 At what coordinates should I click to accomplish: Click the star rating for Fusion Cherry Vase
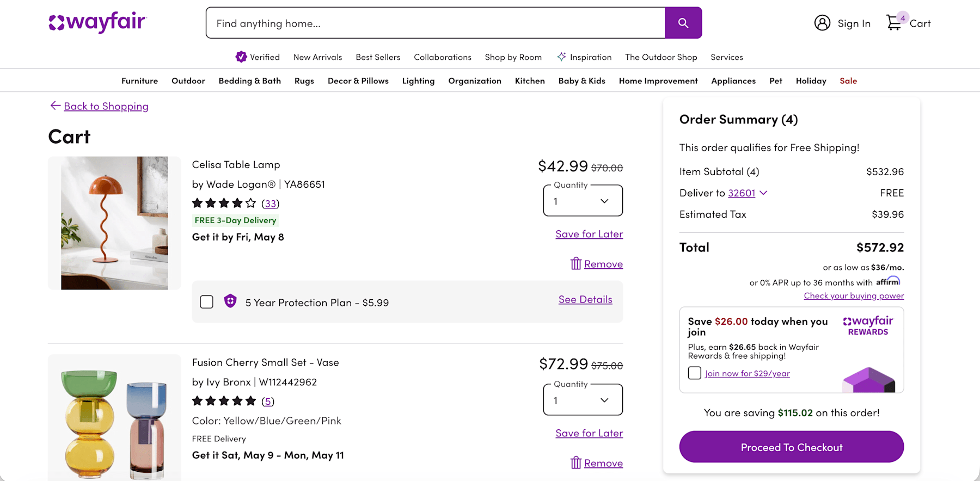point(224,402)
